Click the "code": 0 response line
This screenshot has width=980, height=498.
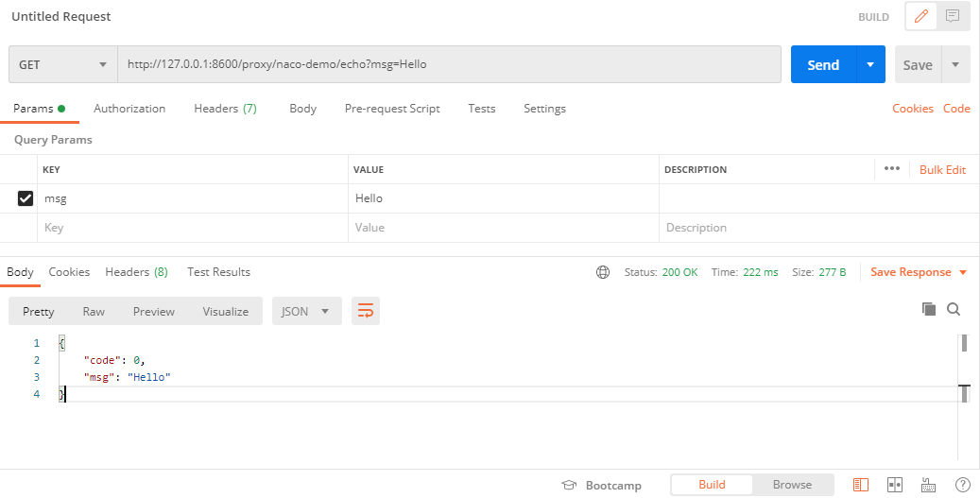(x=114, y=360)
